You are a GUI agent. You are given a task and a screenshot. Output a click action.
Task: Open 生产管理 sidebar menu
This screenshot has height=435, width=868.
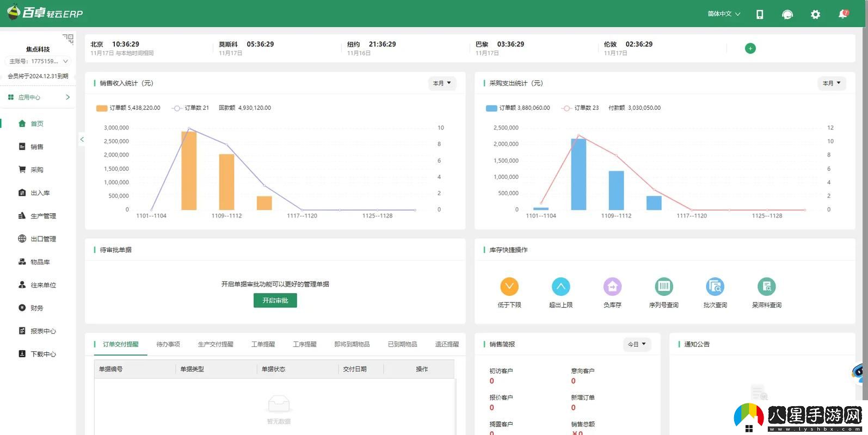point(38,216)
